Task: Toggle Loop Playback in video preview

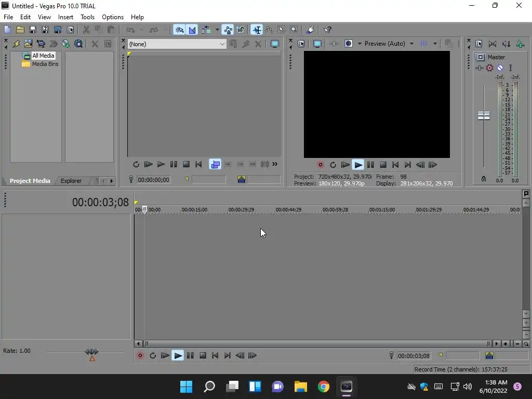Action: click(333, 165)
